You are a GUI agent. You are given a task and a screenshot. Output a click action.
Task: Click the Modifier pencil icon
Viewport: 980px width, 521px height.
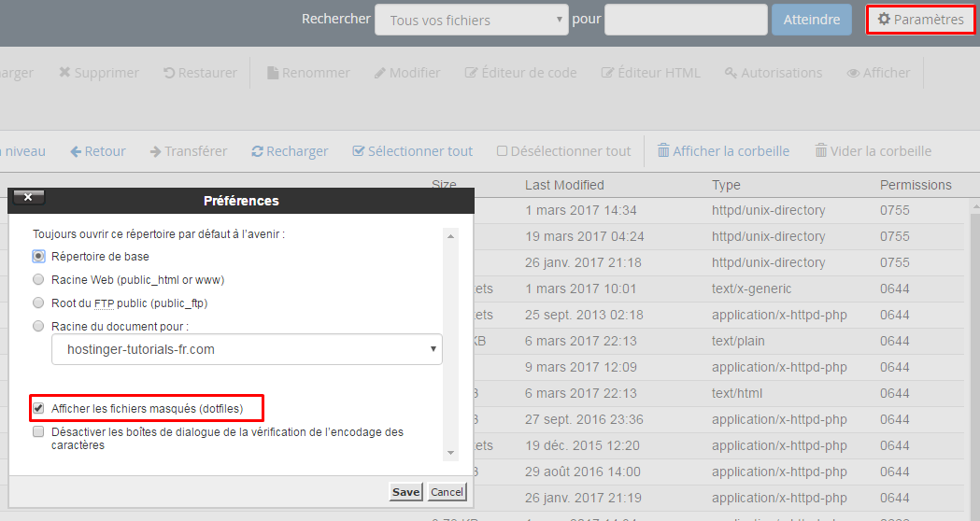pos(380,73)
